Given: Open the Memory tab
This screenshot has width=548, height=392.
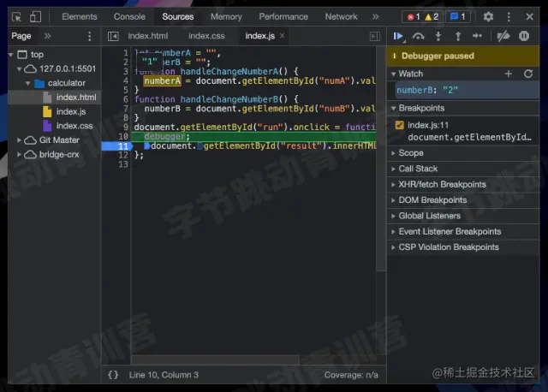Looking at the screenshot, I should coord(226,17).
